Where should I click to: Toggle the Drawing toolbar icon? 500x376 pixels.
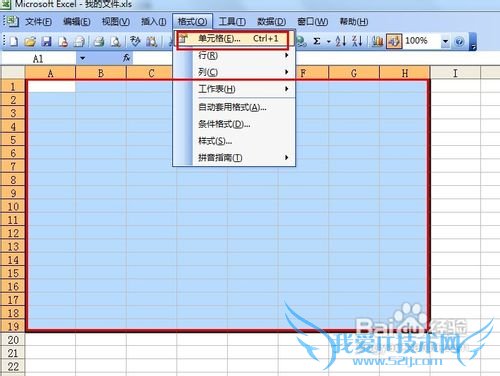(394, 42)
